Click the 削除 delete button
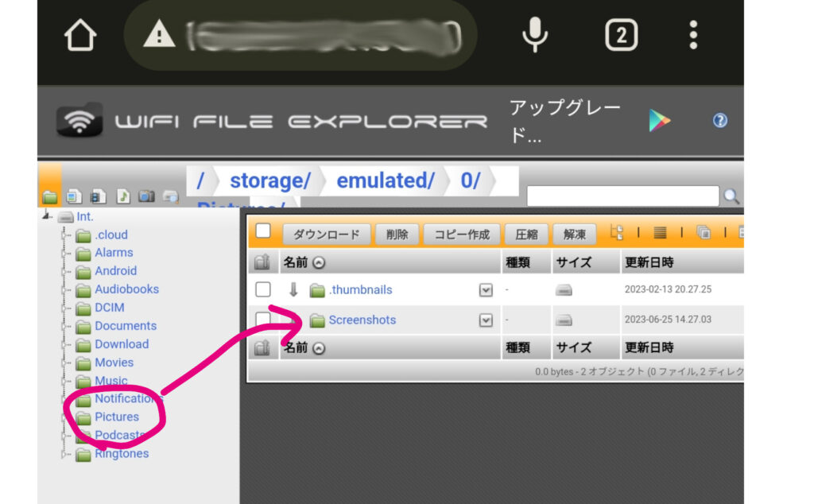This screenshot has width=814, height=504. (x=397, y=234)
